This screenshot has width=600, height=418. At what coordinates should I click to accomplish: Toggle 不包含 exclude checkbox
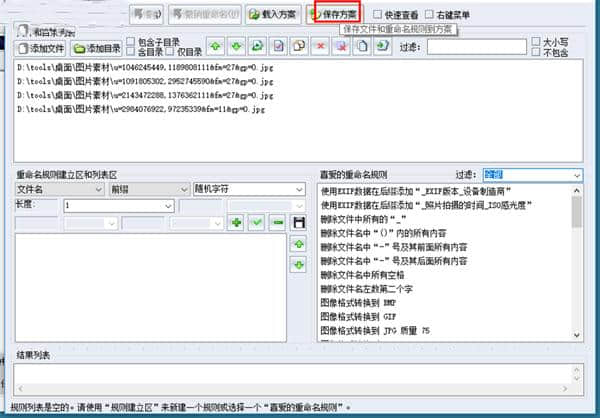[536, 52]
